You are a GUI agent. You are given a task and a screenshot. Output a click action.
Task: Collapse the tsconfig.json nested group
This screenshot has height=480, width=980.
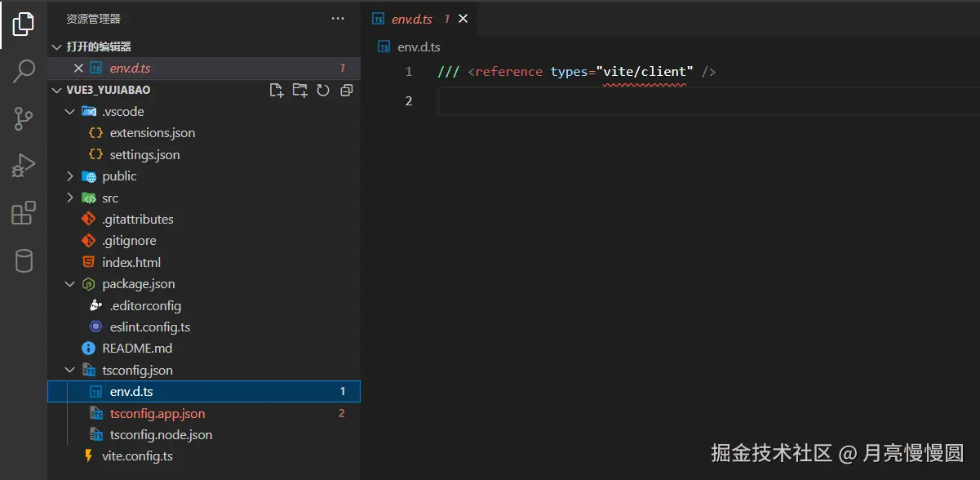point(70,371)
